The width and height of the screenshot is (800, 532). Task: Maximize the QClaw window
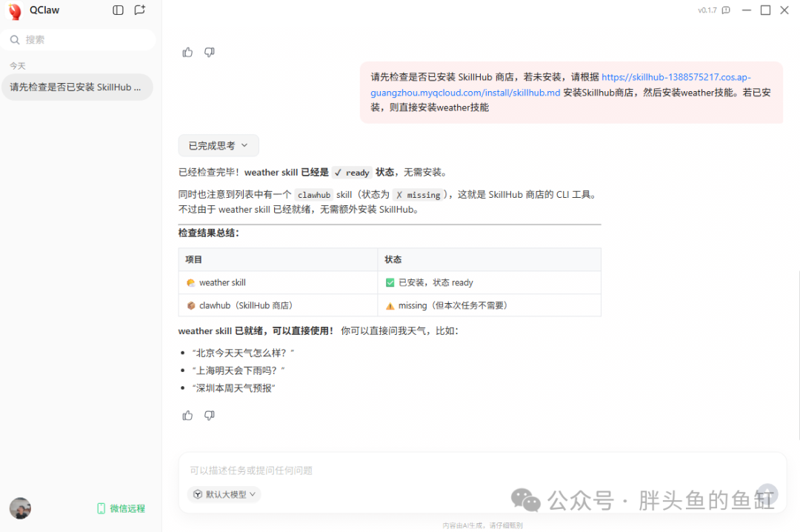coord(765,10)
